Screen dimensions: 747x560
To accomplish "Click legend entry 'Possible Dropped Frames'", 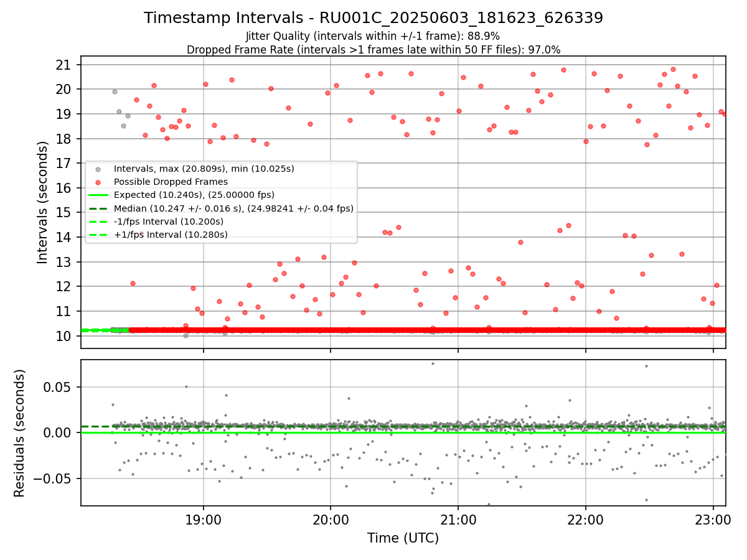I will 171,182.
